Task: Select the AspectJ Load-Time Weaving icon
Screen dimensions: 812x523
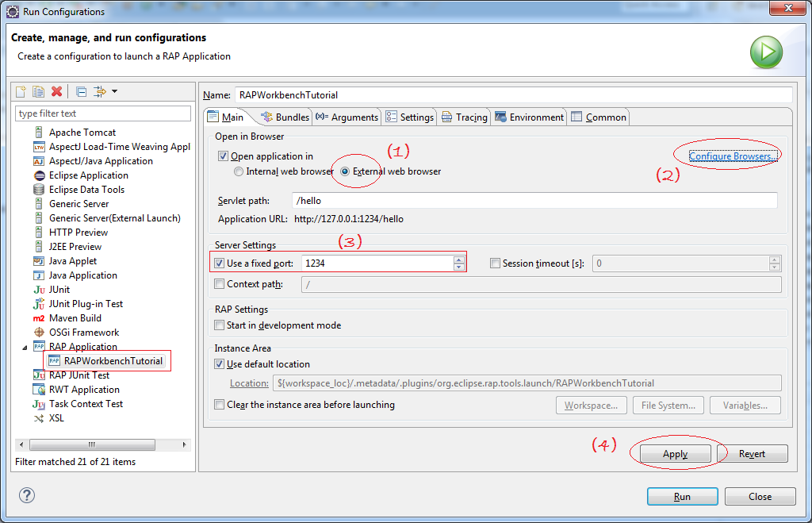Action: [39, 147]
